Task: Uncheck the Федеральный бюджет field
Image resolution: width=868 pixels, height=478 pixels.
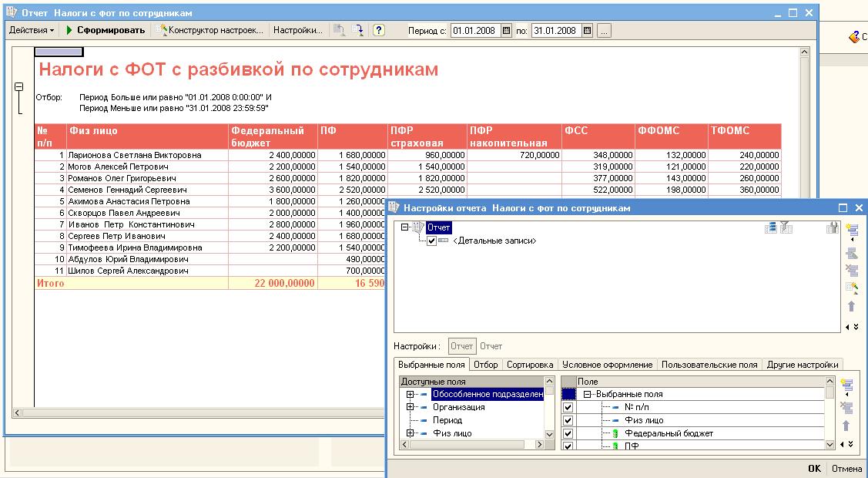Action: (568, 433)
